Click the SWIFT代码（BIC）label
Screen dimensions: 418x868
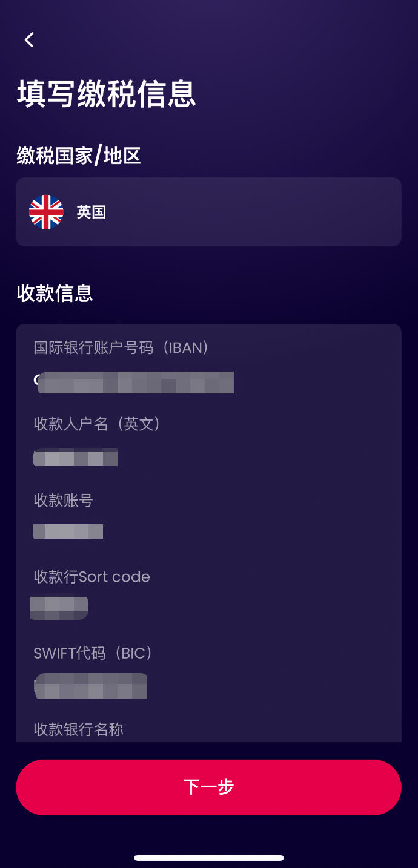pos(93,653)
